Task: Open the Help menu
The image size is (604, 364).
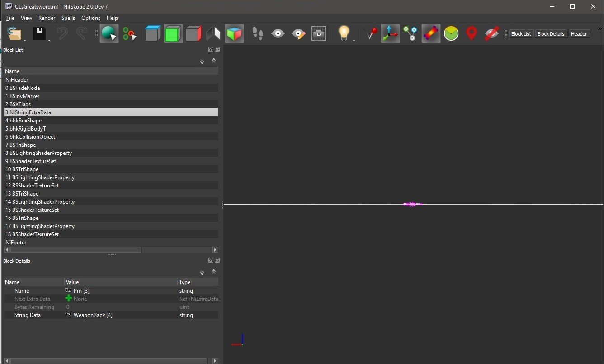Action: click(x=112, y=18)
